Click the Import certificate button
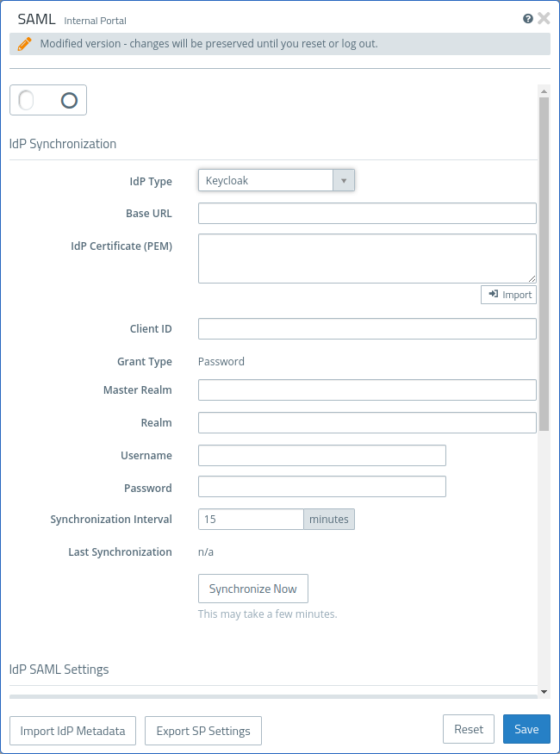560x754 pixels. pyautogui.click(x=508, y=295)
